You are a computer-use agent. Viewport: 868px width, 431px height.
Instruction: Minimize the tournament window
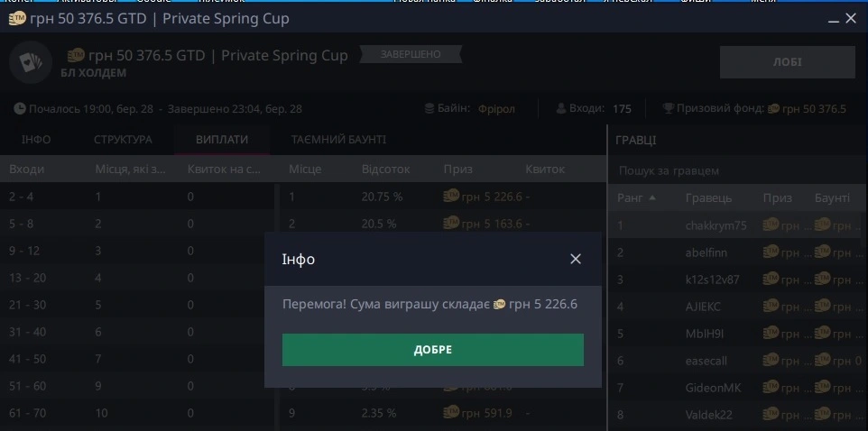(x=830, y=18)
